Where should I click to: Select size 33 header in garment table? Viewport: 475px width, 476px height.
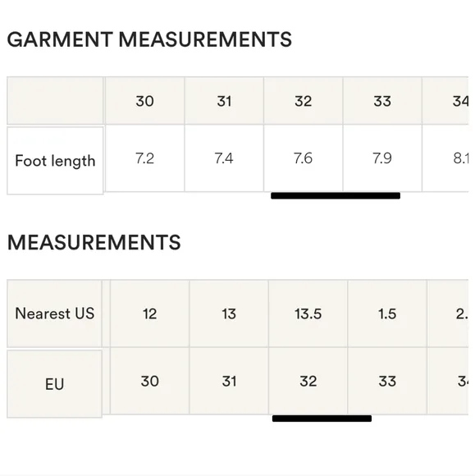pos(382,101)
